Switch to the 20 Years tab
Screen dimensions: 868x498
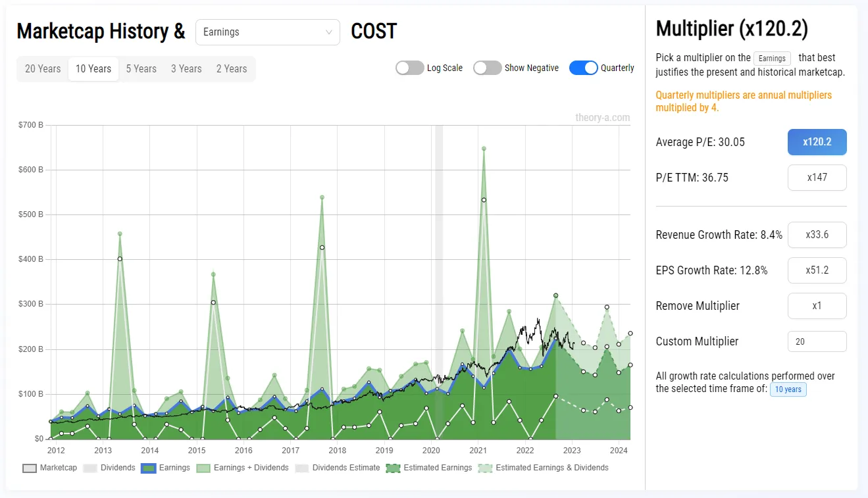[43, 68]
